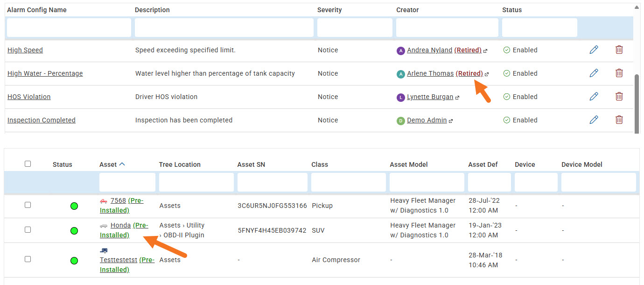Delete the HOS Violation alarm config
Screen dimensions: 644x285
click(x=619, y=96)
